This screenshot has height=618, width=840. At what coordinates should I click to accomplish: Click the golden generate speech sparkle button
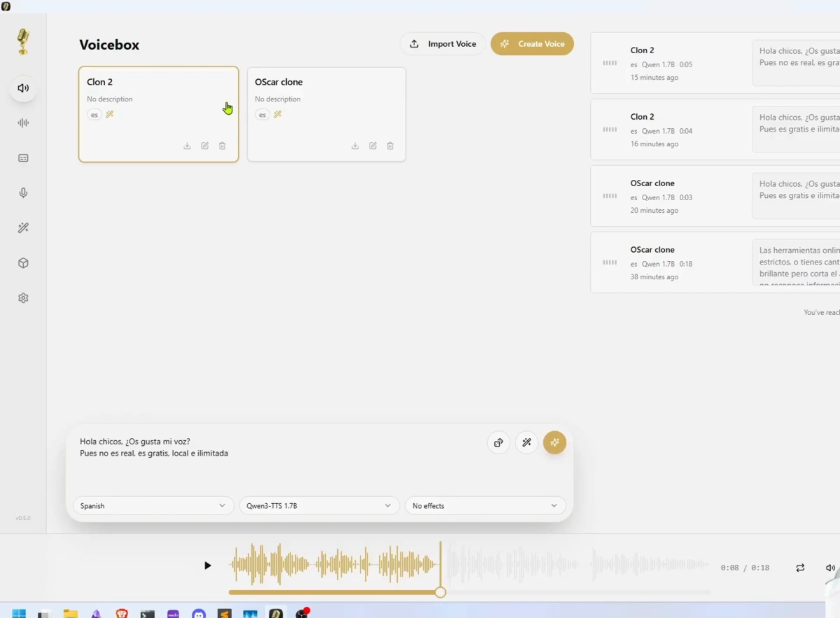coord(554,442)
